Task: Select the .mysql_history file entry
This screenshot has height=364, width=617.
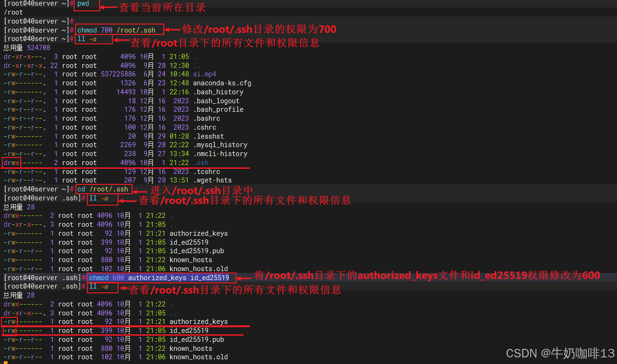Action: tap(220, 145)
